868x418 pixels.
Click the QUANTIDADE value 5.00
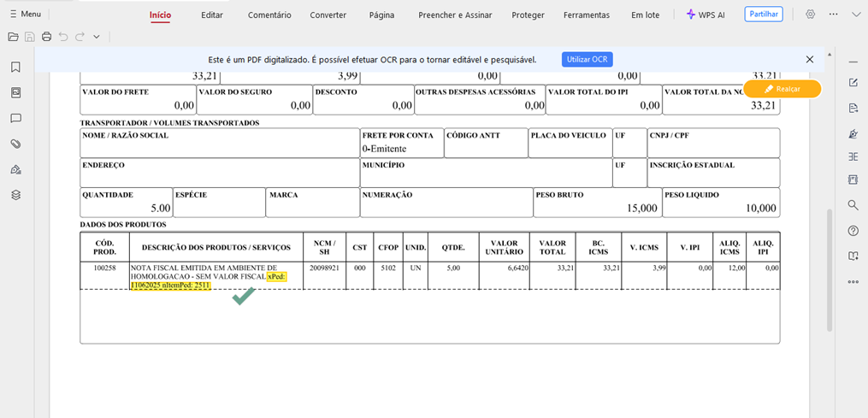[x=161, y=209]
